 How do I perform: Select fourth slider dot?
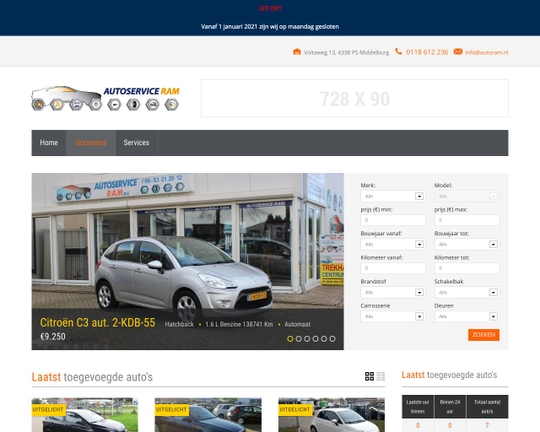(315, 339)
